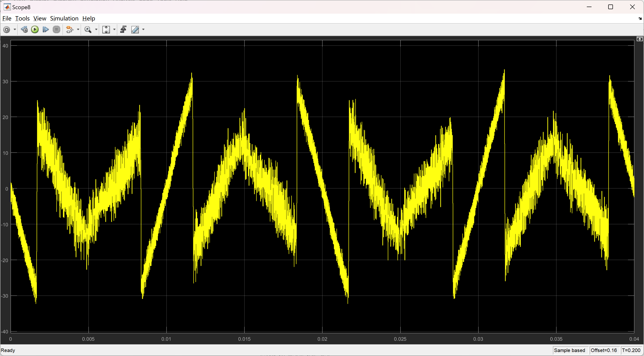Toggle the Cursor Measurements ruler icon

135,30
